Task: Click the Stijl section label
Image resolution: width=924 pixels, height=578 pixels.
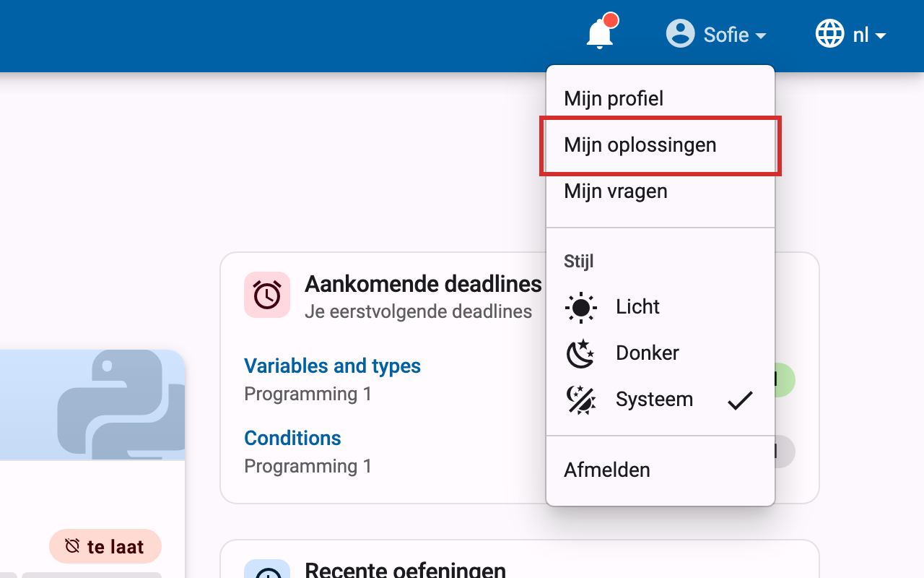Action: pos(579,261)
